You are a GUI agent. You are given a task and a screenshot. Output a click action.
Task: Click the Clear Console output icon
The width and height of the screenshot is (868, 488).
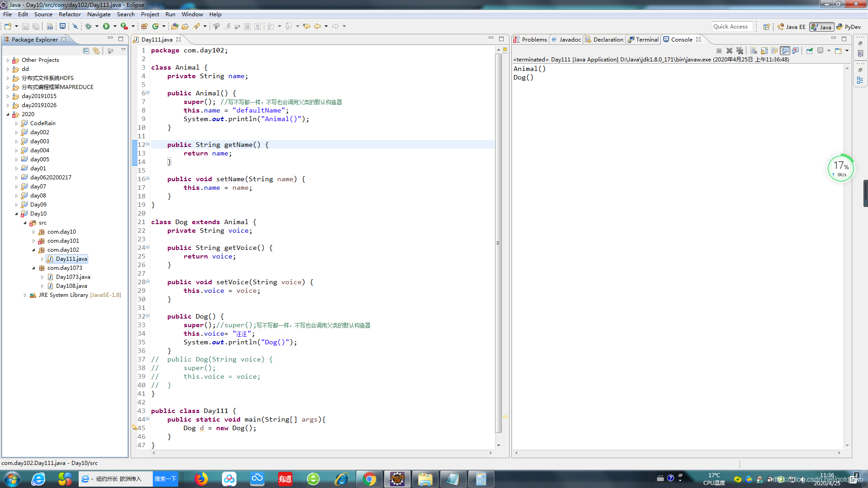point(753,50)
